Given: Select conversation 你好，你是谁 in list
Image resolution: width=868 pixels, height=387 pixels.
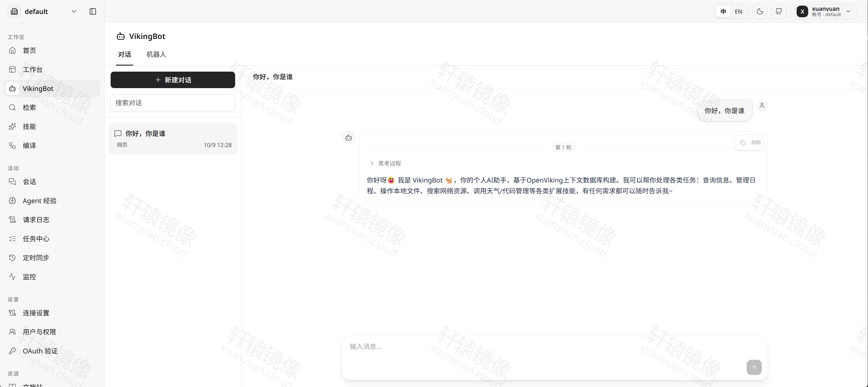Looking at the screenshot, I should [x=173, y=139].
